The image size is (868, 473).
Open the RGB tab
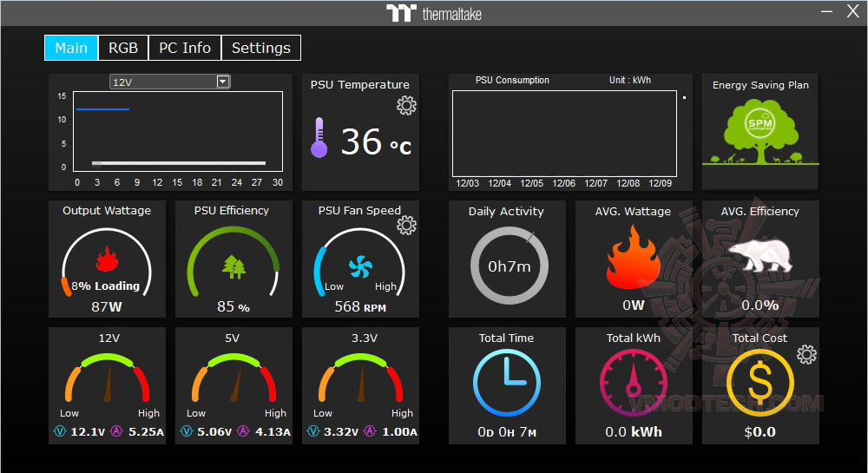123,48
